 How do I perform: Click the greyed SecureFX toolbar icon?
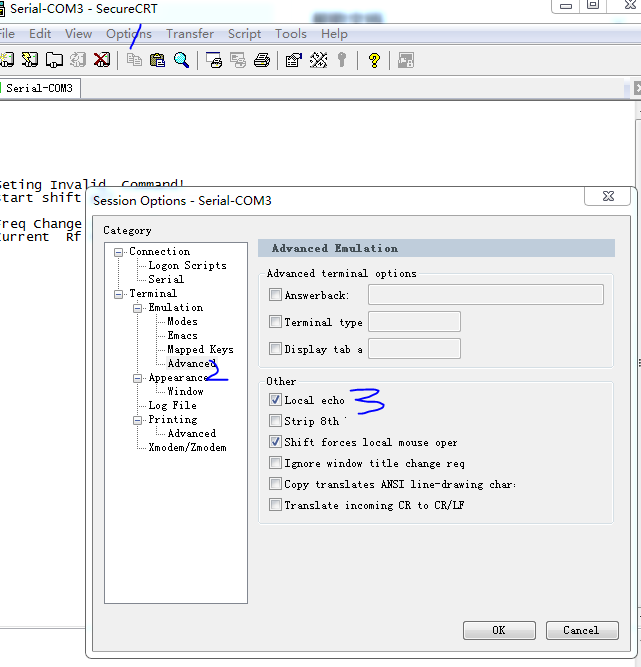[406, 60]
